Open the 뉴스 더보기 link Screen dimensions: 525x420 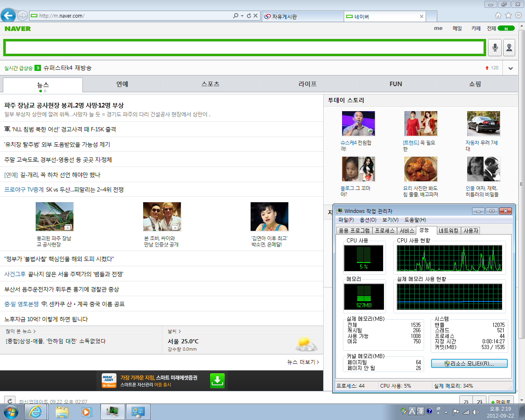pyautogui.click(x=303, y=362)
